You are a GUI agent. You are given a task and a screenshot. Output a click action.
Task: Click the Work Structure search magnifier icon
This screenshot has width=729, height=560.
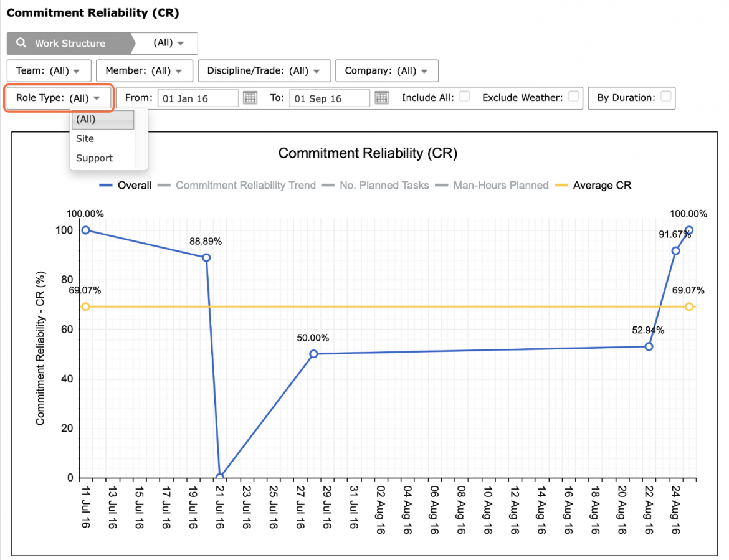tap(21, 43)
